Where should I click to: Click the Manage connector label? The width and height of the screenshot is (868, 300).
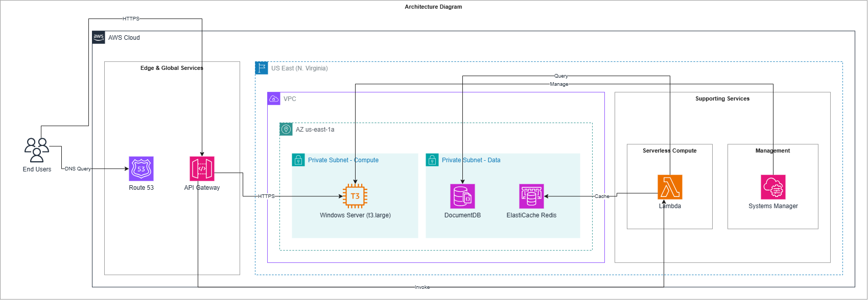(559, 84)
